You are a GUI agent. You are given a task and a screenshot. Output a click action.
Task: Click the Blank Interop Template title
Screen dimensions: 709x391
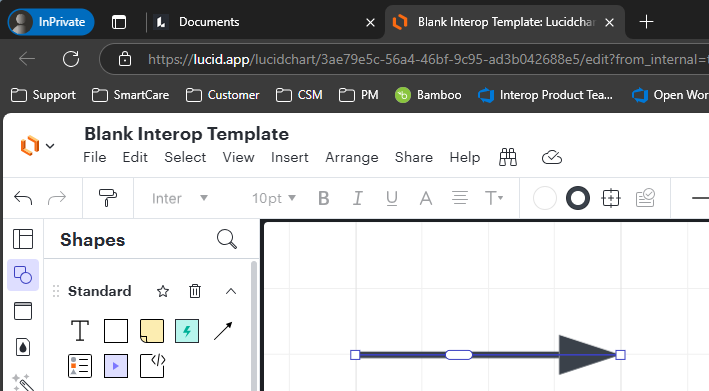pos(186,134)
